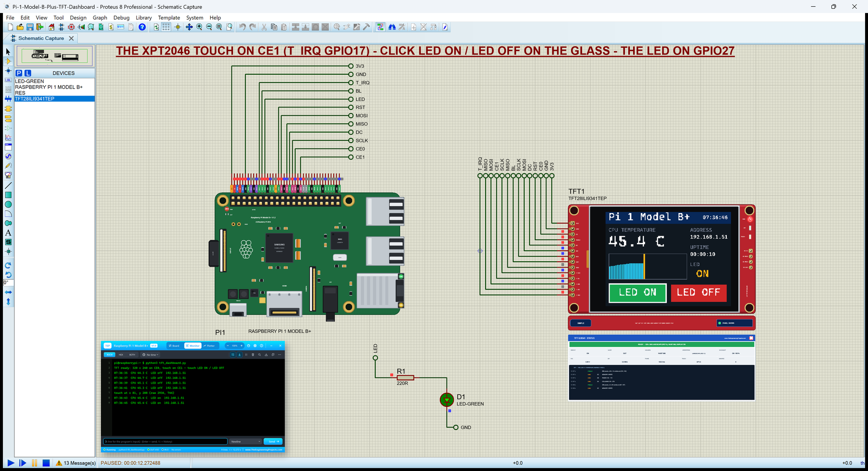This screenshot has height=471, width=868.
Task: Click the X-Mirror horizontal flip icon
Action: pyautogui.click(x=8, y=292)
